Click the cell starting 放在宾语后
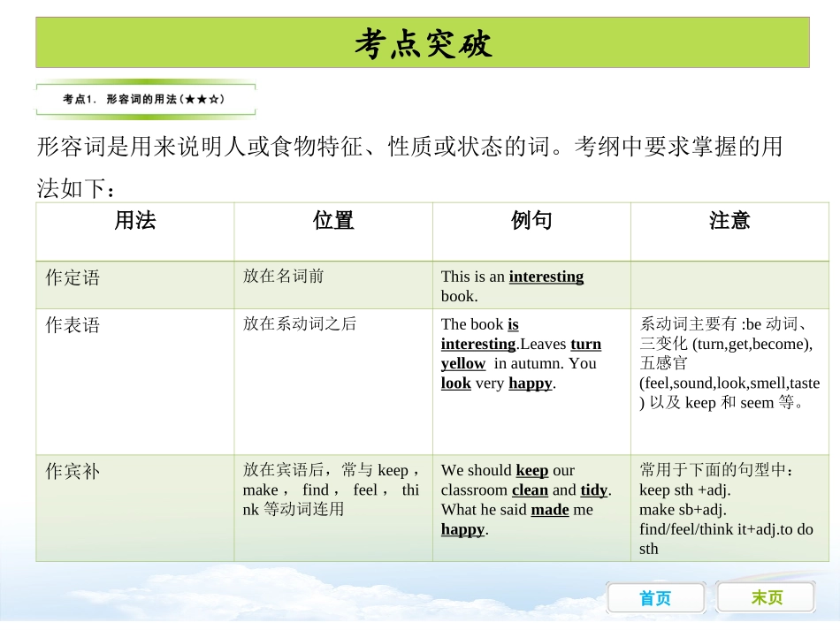The width and height of the screenshot is (840, 630). point(333,508)
